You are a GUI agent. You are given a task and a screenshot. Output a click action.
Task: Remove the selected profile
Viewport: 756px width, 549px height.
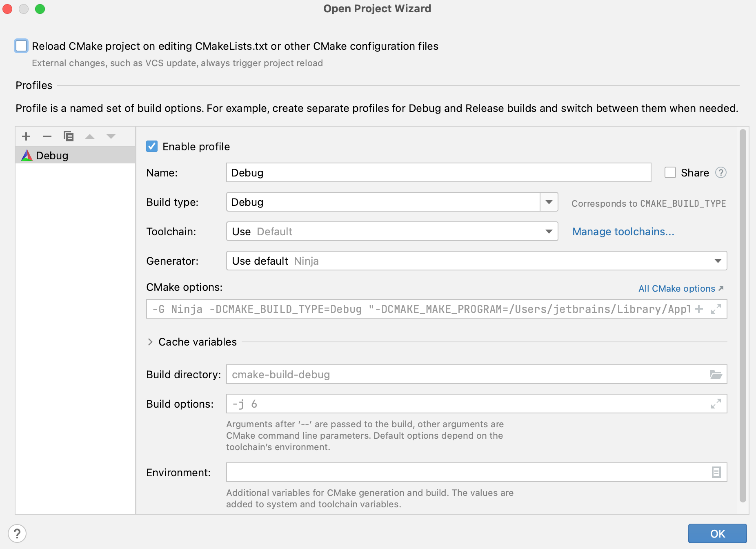point(47,136)
